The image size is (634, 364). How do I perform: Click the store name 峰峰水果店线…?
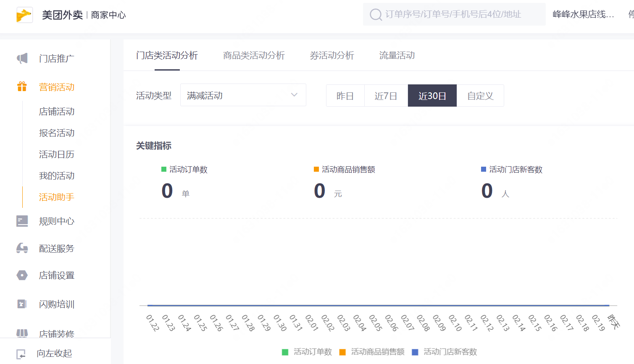(584, 14)
